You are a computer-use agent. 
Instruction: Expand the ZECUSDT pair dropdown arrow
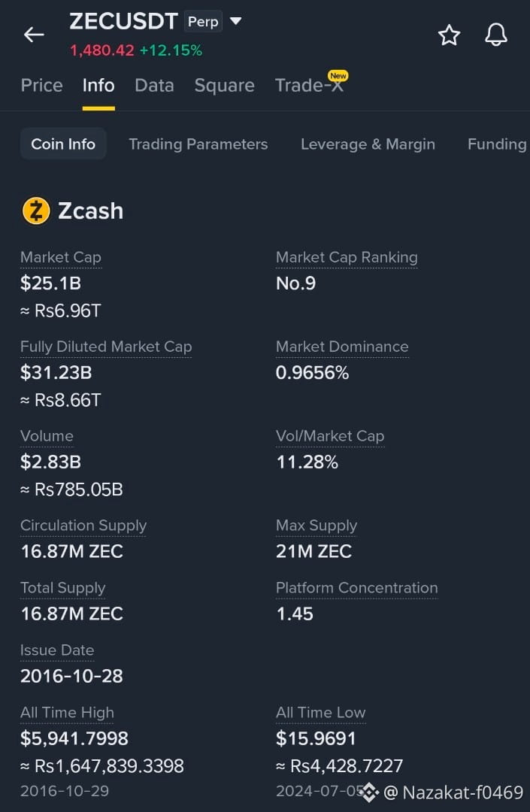235,21
